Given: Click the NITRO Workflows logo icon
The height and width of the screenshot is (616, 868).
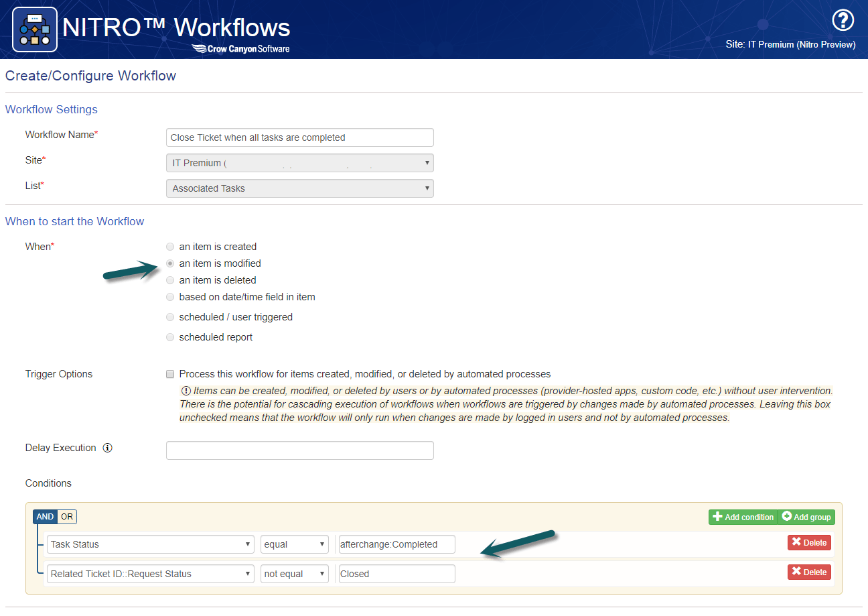Looking at the screenshot, I should [x=35, y=29].
